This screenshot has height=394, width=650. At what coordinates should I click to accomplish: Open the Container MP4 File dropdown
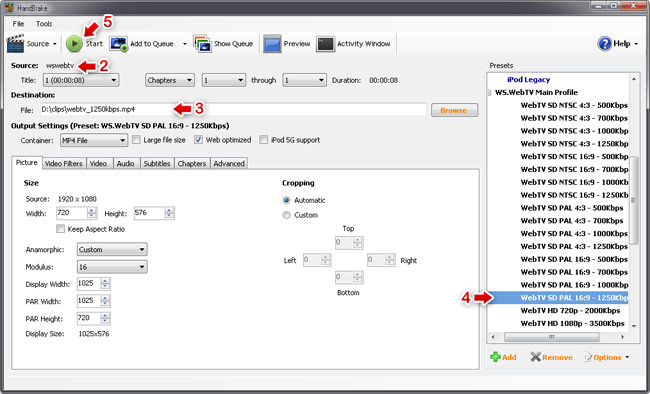coord(94,140)
